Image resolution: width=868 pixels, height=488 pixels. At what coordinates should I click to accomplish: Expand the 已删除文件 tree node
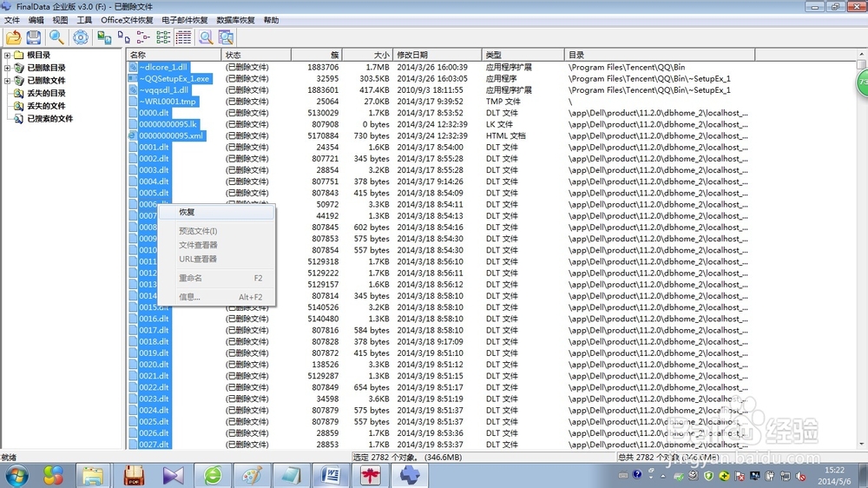(7, 80)
